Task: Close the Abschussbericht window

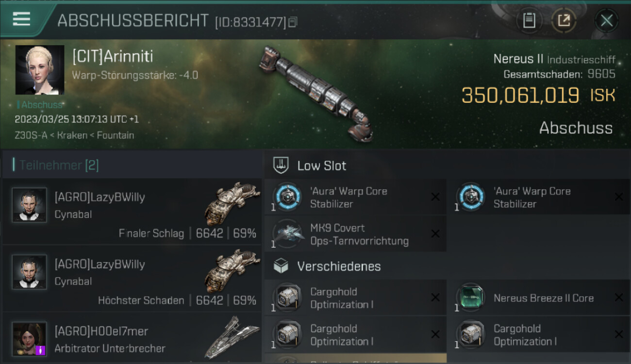Action: pyautogui.click(x=606, y=20)
